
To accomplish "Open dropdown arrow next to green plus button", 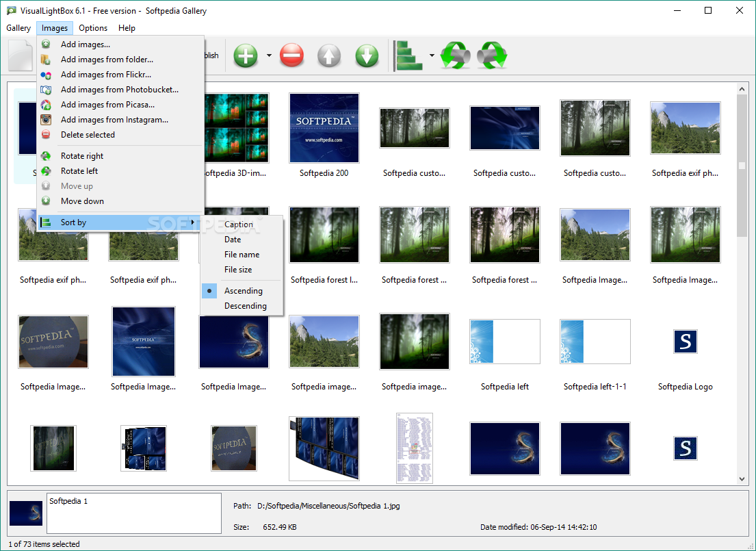I will pos(269,55).
